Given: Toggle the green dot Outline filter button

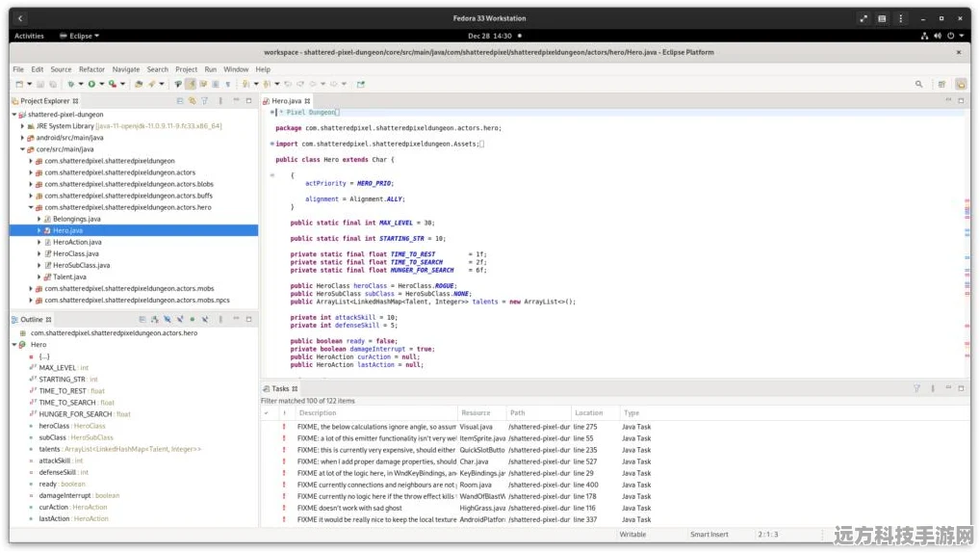Looking at the screenshot, I should (x=192, y=319).
